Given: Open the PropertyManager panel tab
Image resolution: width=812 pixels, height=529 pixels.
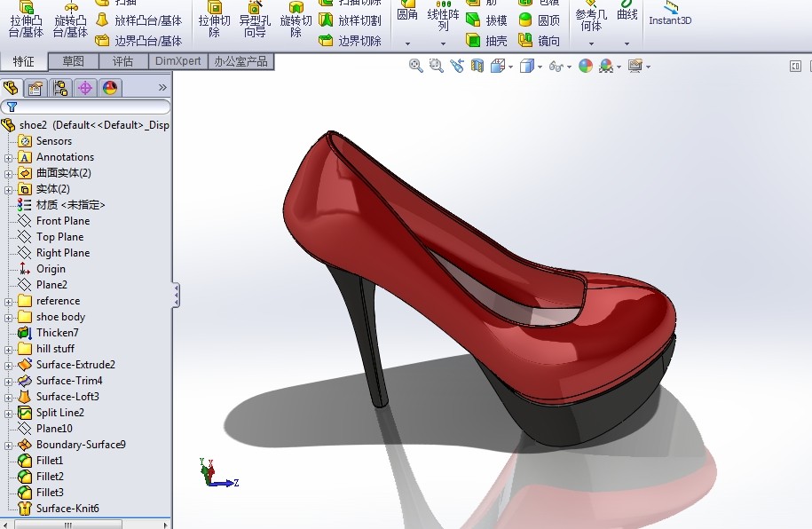Looking at the screenshot, I should 35,88.
